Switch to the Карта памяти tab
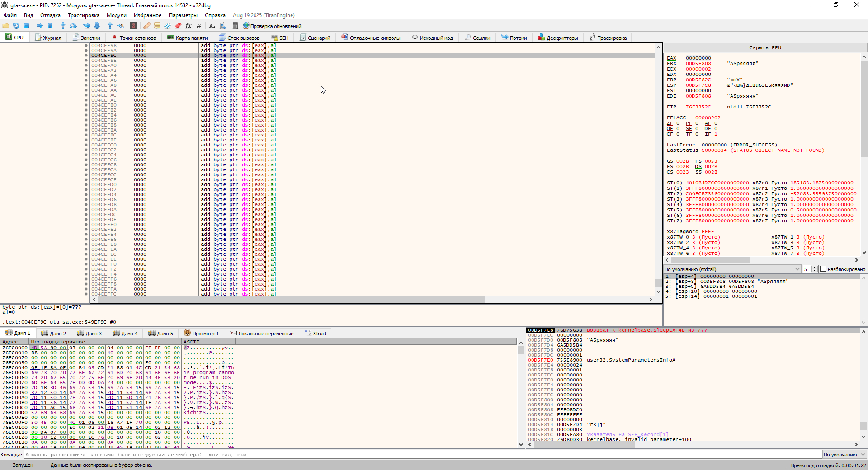Image resolution: width=868 pixels, height=470 pixels. [x=188, y=38]
